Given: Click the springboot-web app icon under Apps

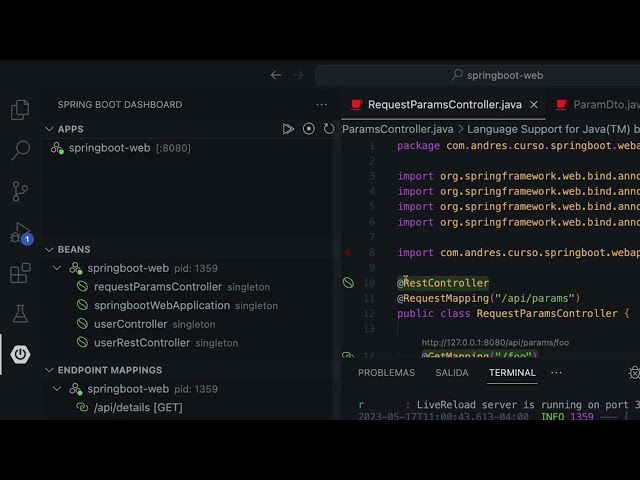Looking at the screenshot, I should click(57, 148).
